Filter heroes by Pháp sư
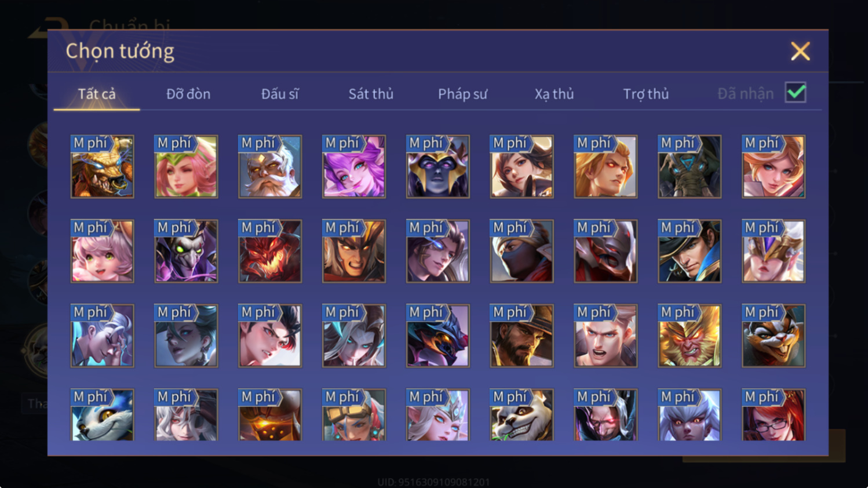868x488 pixels. point(462,94)
